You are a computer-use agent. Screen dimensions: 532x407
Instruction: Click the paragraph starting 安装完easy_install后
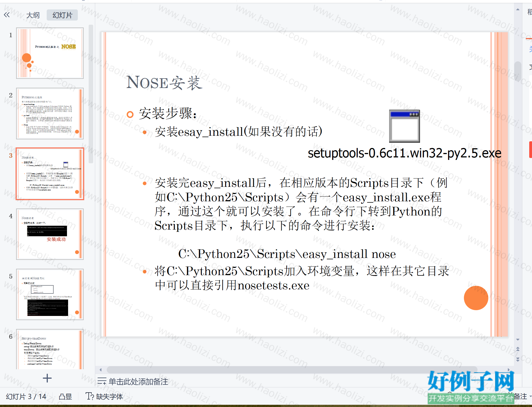(x=301, y=204)
